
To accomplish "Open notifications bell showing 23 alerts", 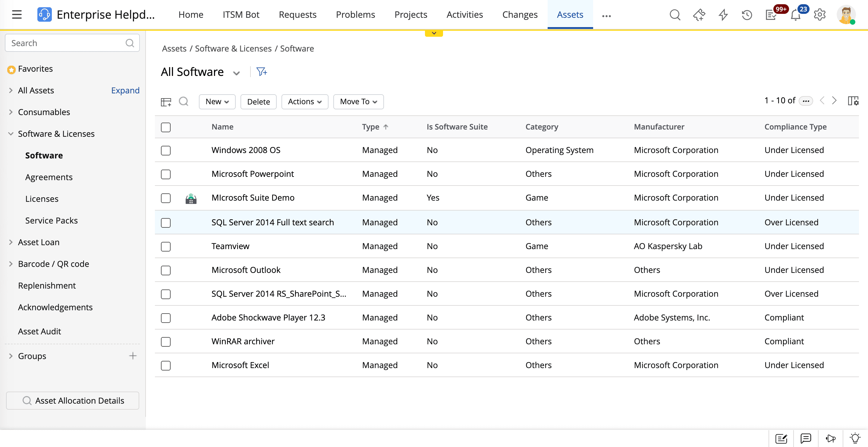I will point(796,14).
